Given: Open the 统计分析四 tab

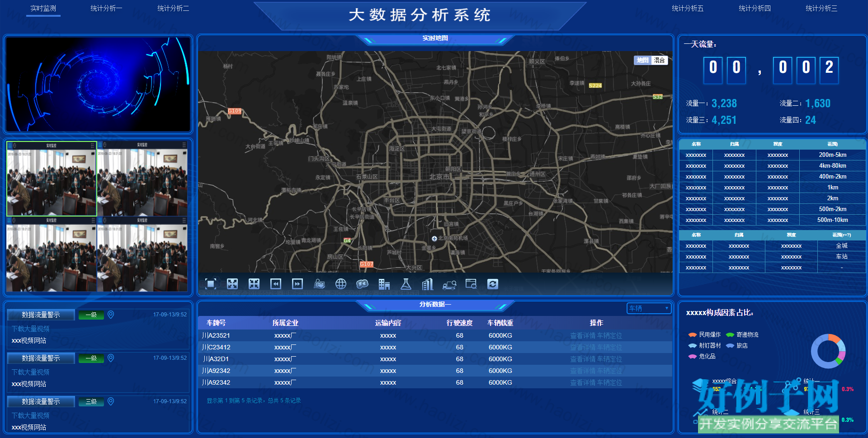Looking at the screenshot, I should tap(755, 9).
